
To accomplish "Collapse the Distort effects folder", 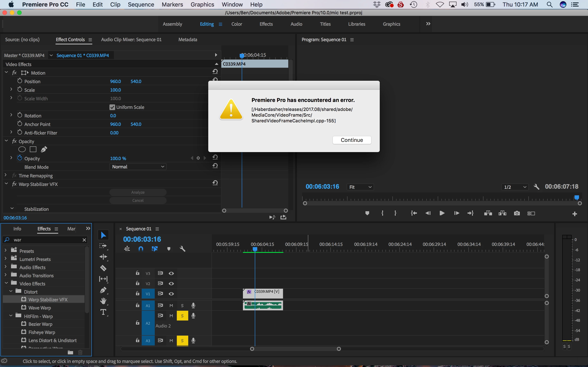I will [x=11, y=291].
